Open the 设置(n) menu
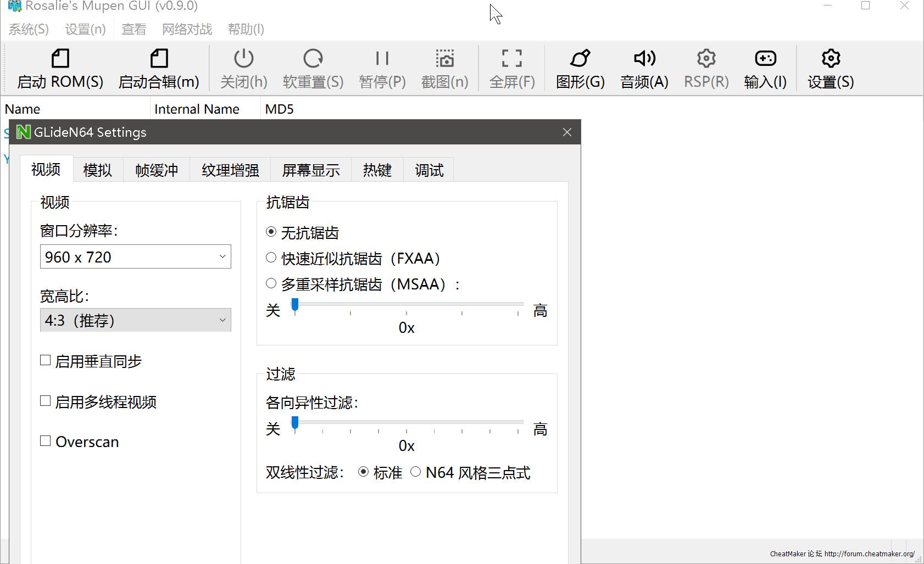The width and height of the screenshot is (924, 564). click(85, 29)
